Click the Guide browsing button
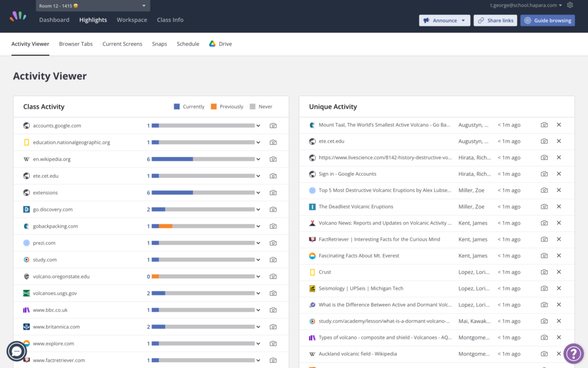Viewport: 588px width, 368px height. point(546,21)
